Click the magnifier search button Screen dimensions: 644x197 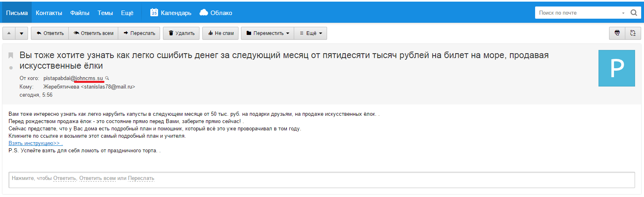click(633, 13)
